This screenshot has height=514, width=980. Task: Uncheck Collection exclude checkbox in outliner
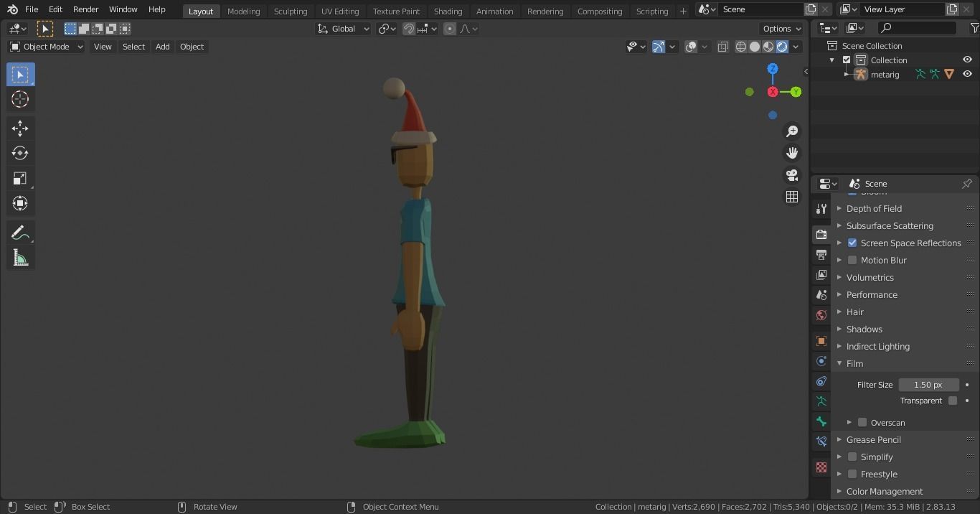(847, 60)
